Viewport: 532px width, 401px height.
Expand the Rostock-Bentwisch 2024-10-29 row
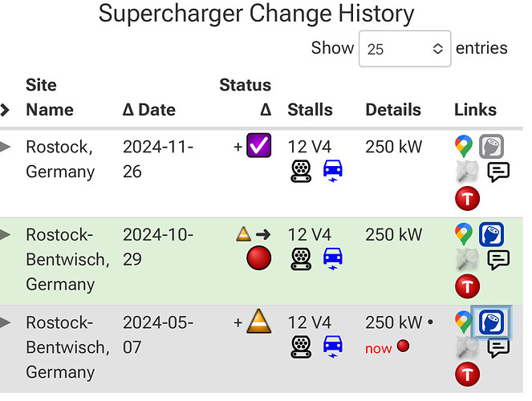pos(5,234)
